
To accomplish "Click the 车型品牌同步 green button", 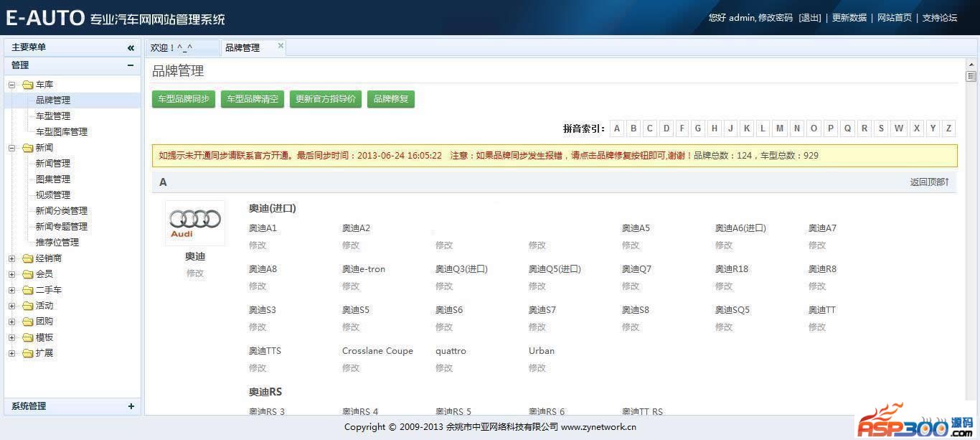I will (x=184, y=99).
